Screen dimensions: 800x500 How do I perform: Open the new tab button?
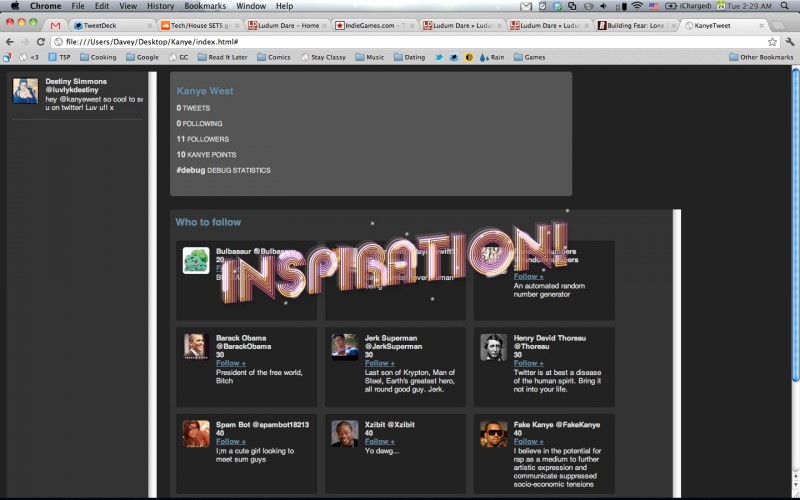[778, 26]
